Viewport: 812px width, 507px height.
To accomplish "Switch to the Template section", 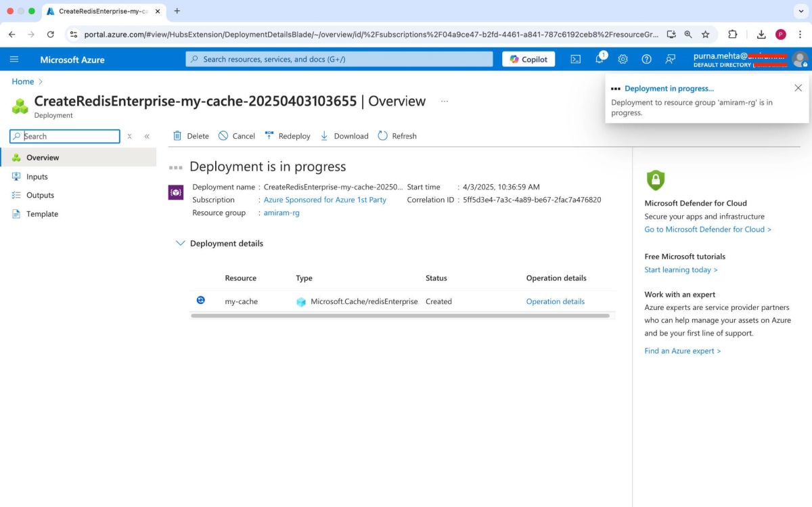I will [43, 214].
